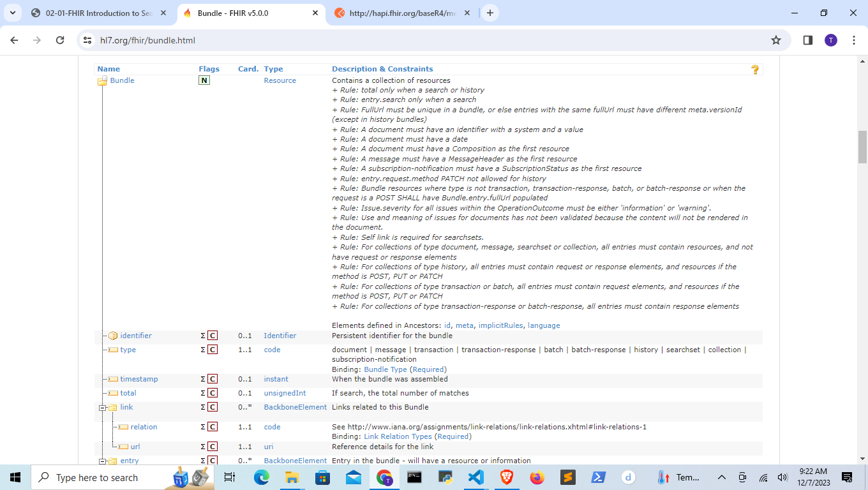Image resolution: width=868 pixels, height=490 pixels.
Task: Close the Bundle - FHIR v5.0.0 tab
Action: point(315,13)
